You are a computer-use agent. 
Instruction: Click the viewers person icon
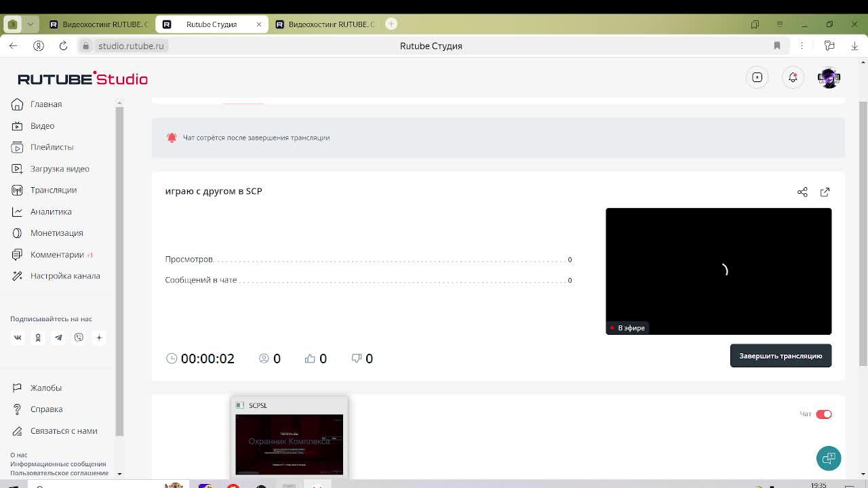click(264, 359)
